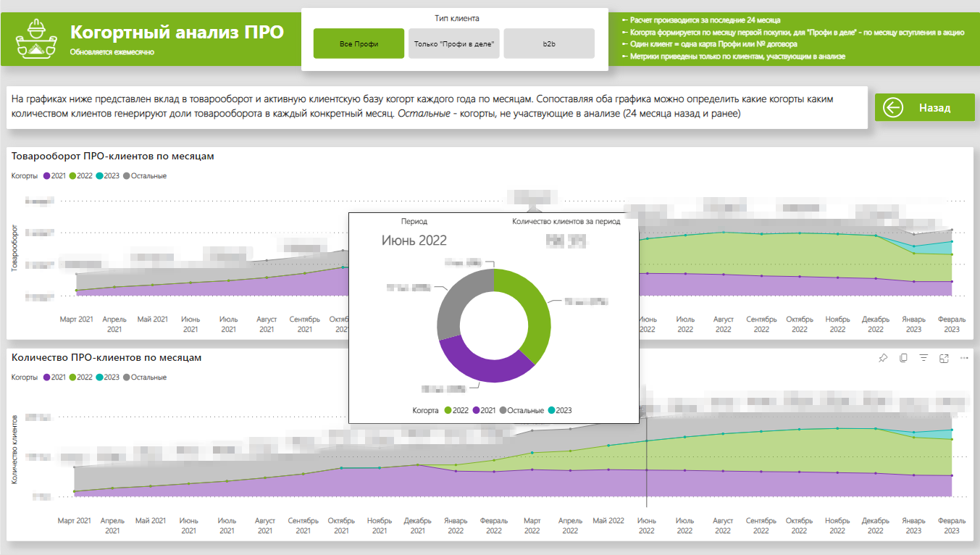Viewport: 980px width, 555px height.
Task: Pin the clients chart visual
Action: [x=882, y=358]
